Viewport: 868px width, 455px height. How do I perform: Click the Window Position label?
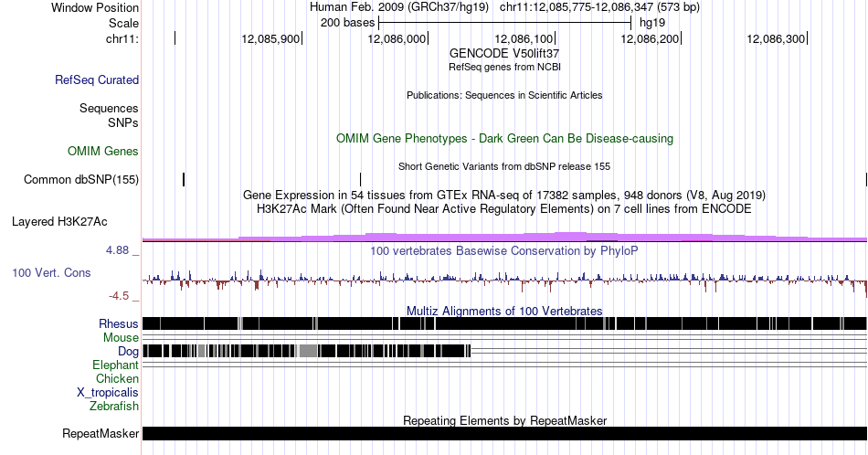point(95,7)
